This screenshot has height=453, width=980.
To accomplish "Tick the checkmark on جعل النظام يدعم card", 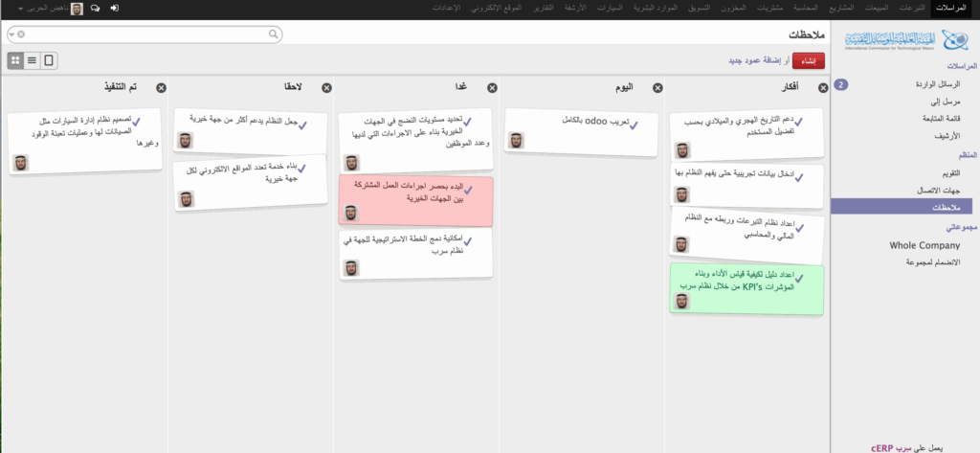I will (x=301, y=125).
